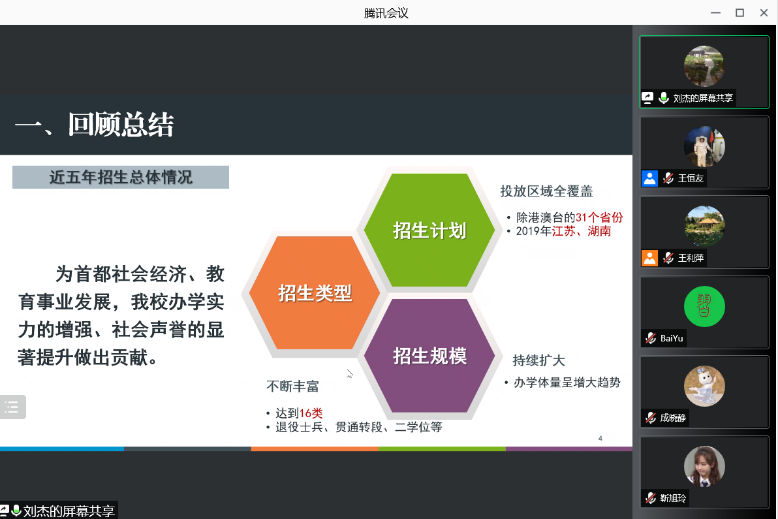
Task: Click the screen share icon on 刘杰's tile
Action: (648, 98)
